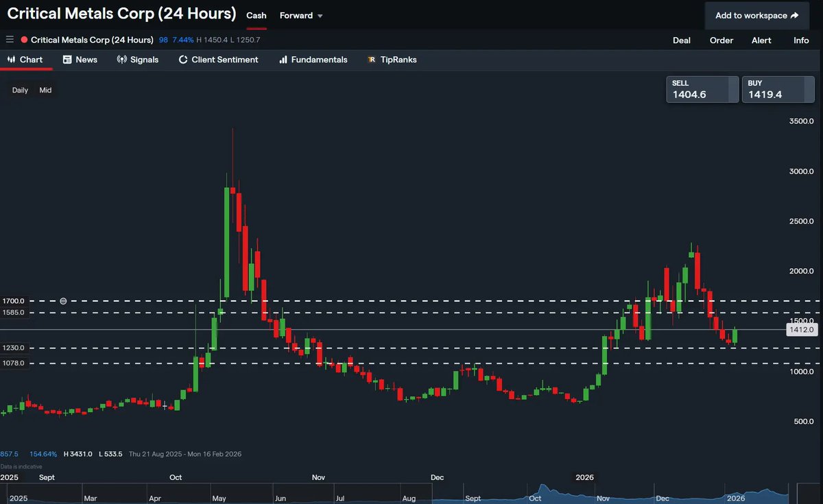Click the Signals tab broadcast icon
The image size is (823, 504).
click(122, 60)
